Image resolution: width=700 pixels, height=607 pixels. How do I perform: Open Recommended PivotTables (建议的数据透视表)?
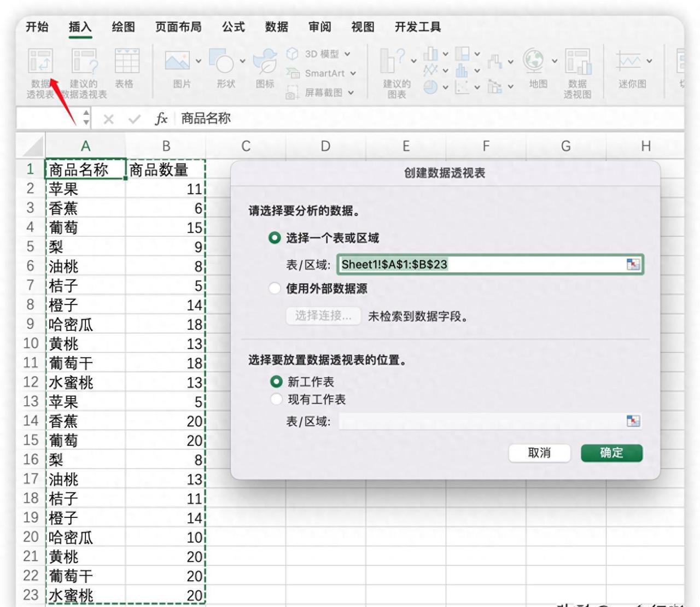click(x=84, y=61)
